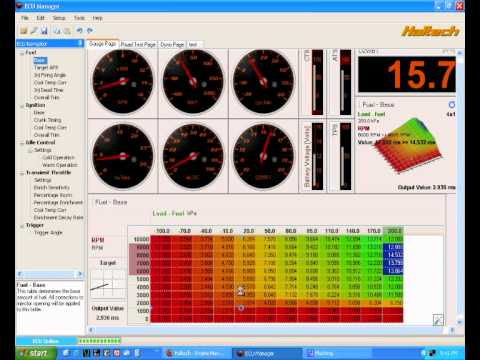This screenshot has width=480, height=360.
Task: Click the edit icon at bottom-right of fuel table
Action: click(x=438, y=320)
